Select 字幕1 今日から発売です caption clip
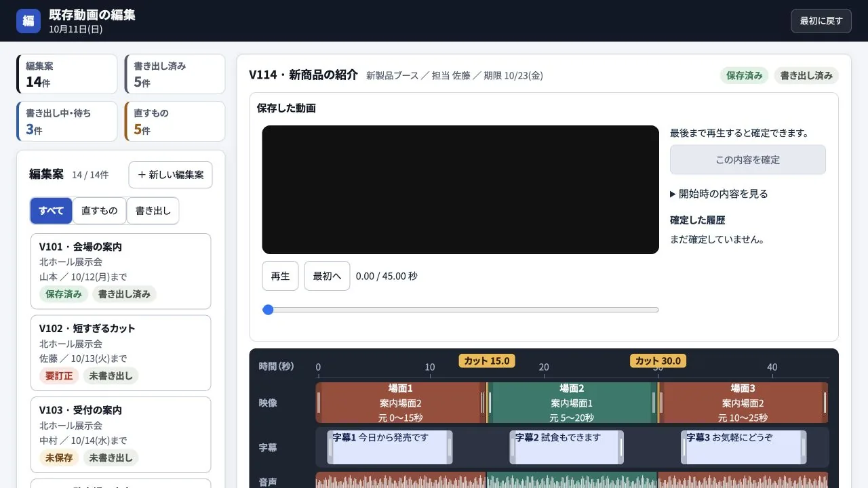868x488 pixels. tap(390, 447)
